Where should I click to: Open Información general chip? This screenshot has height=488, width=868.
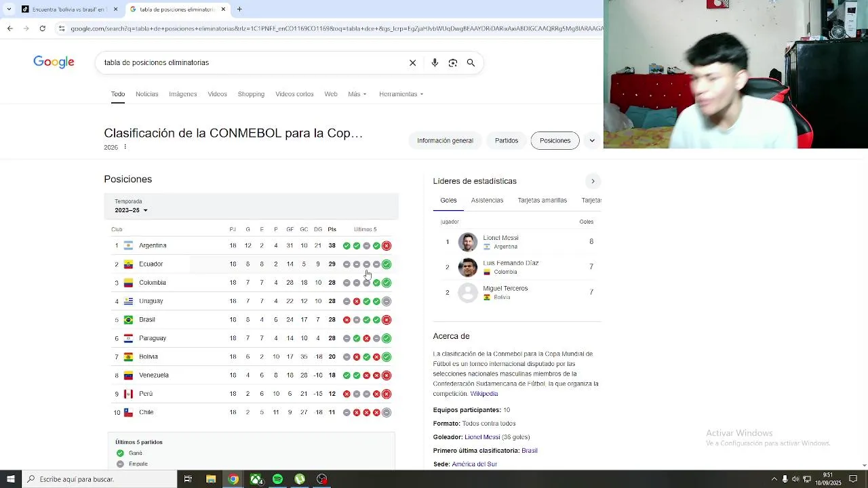tap(445, 140)
